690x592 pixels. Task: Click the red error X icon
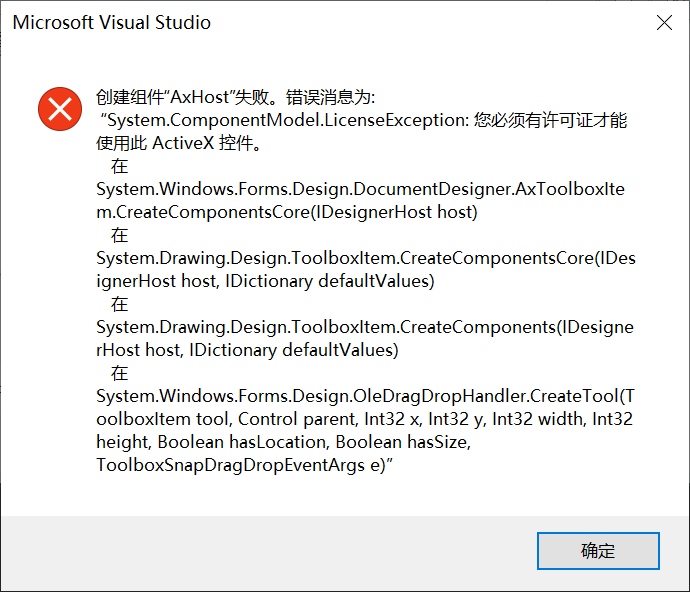pyautogui.click(x=60, y=109)
